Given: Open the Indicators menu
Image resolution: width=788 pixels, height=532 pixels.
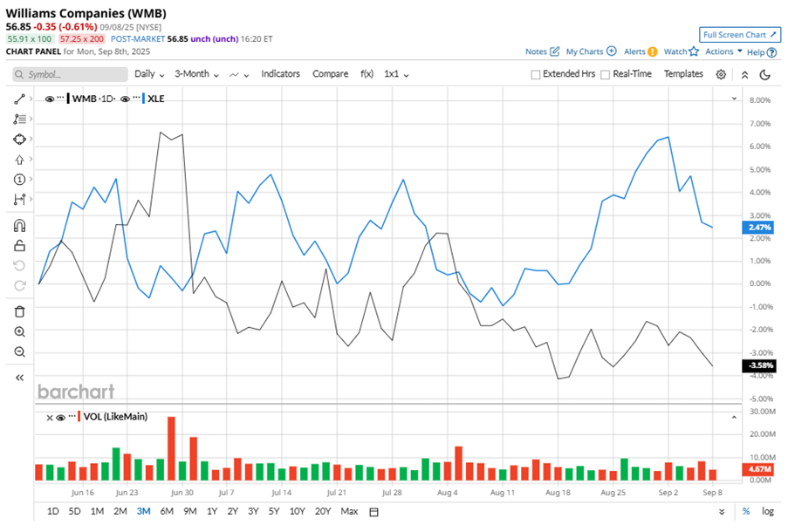Looking at the screenshot, I should click(x=280, y=74).
